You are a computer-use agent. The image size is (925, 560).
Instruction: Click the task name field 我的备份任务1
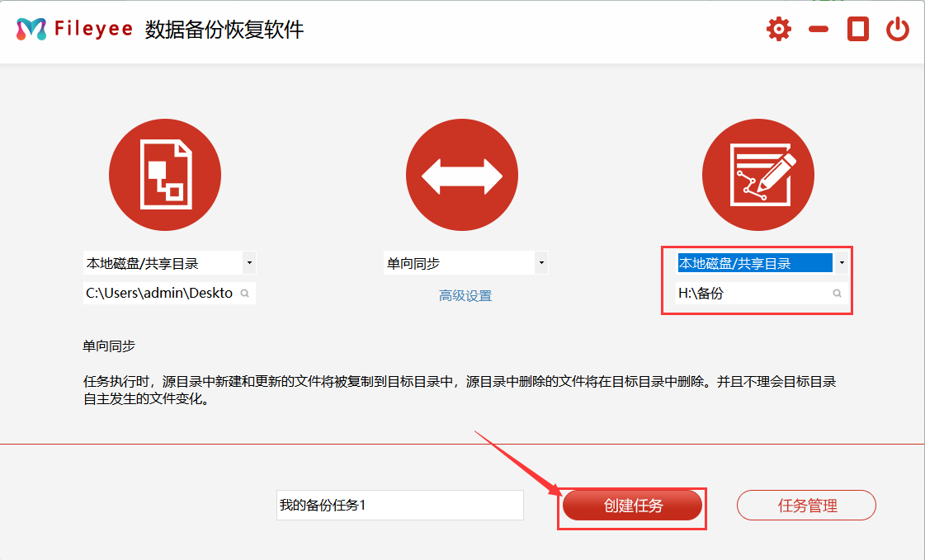399,506
